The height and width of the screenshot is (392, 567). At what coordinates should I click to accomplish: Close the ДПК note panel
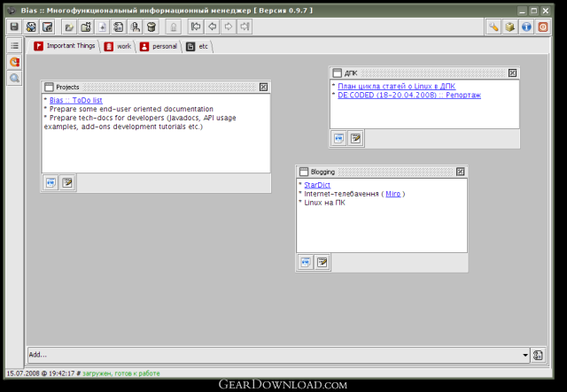512,73
